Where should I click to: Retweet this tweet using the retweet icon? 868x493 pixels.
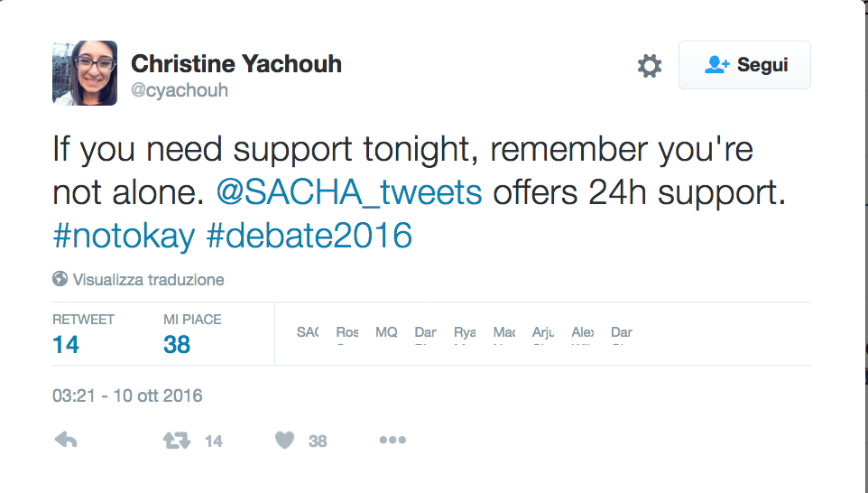click(175, 441)
